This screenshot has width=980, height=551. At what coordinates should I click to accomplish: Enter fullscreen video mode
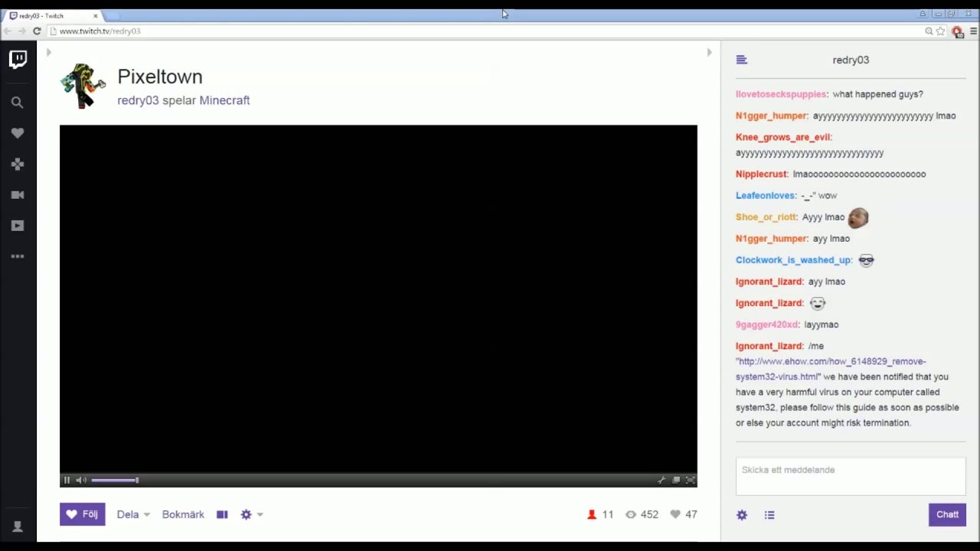coord(690,480)
